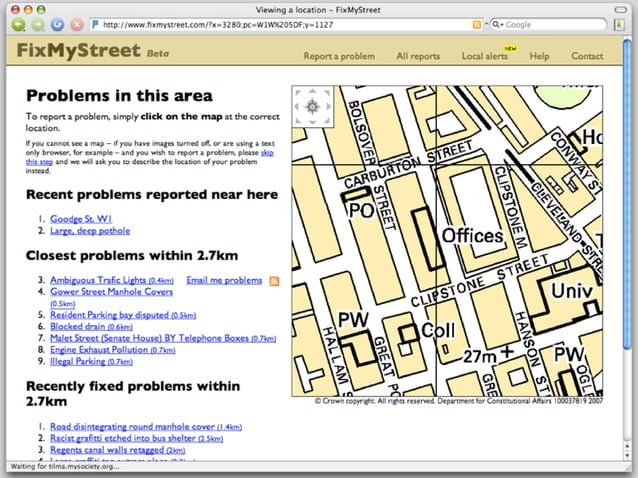638x478 pixels.
Task: Pan the map left with west arrow
Action: click(x=298, y=106)
